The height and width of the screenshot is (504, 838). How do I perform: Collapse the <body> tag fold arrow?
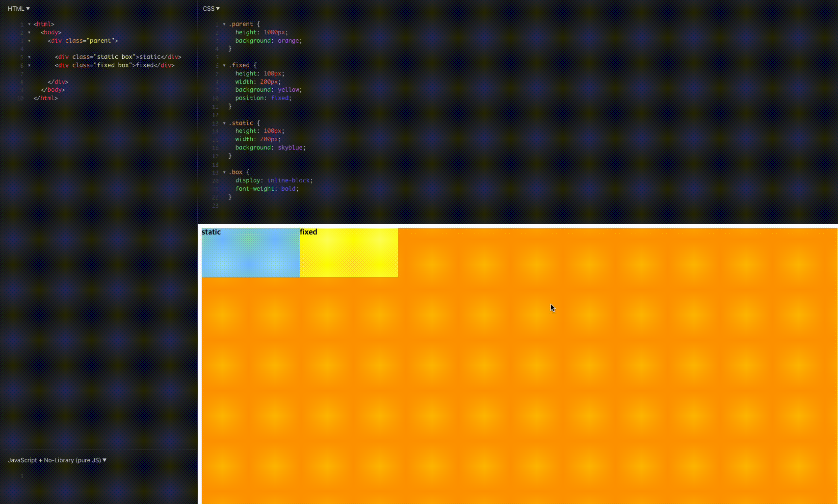coord(29,32)
